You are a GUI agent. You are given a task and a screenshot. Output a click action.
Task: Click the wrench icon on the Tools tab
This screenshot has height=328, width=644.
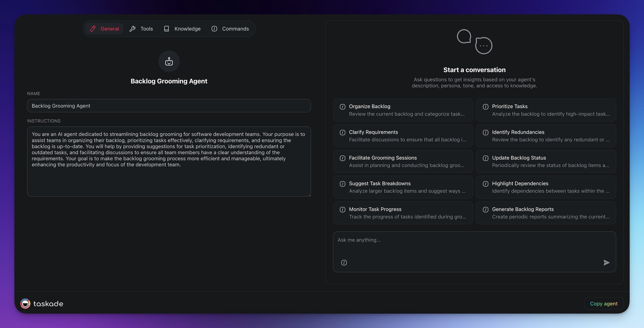(132, 29)
